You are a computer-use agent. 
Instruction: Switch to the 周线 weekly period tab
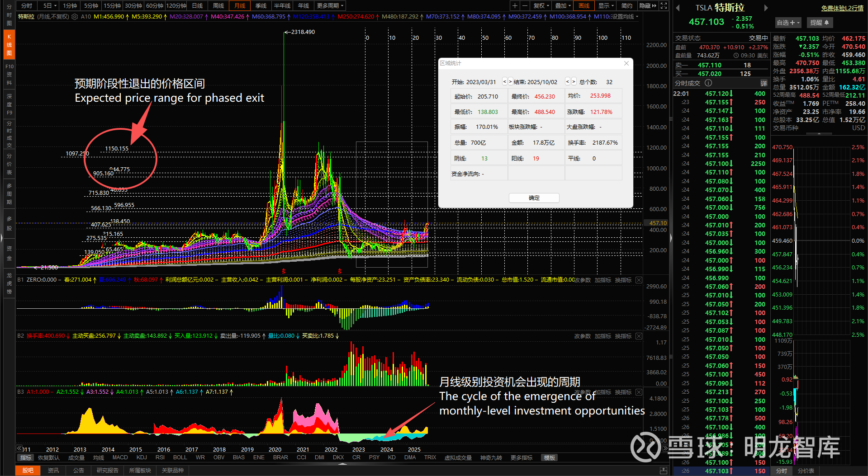(x=218, y=6)
